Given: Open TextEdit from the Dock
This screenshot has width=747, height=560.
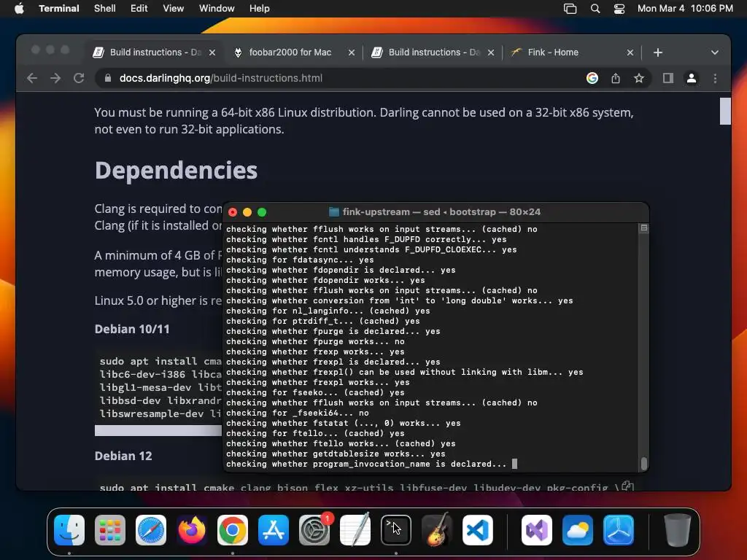Looking at the screenshot, I should coord(355,530).
